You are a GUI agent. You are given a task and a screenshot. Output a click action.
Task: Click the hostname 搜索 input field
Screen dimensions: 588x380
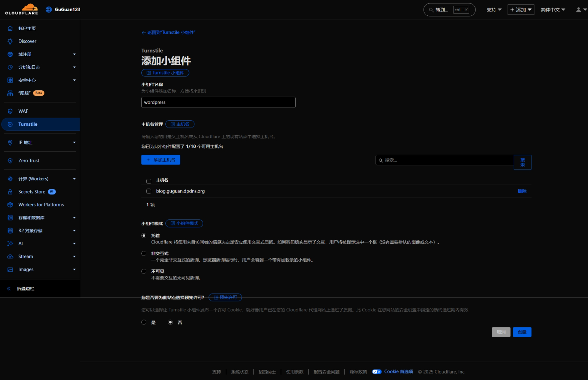tap(445, 160)
